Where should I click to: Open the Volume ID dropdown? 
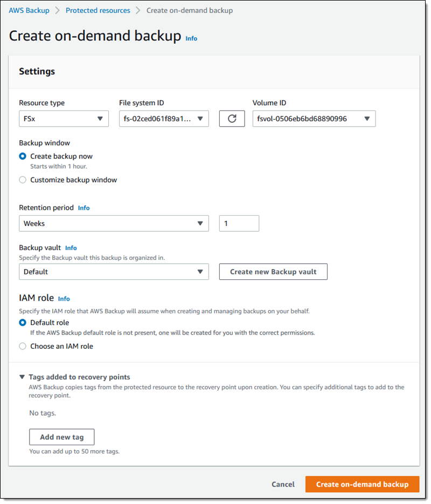(314, 119)
